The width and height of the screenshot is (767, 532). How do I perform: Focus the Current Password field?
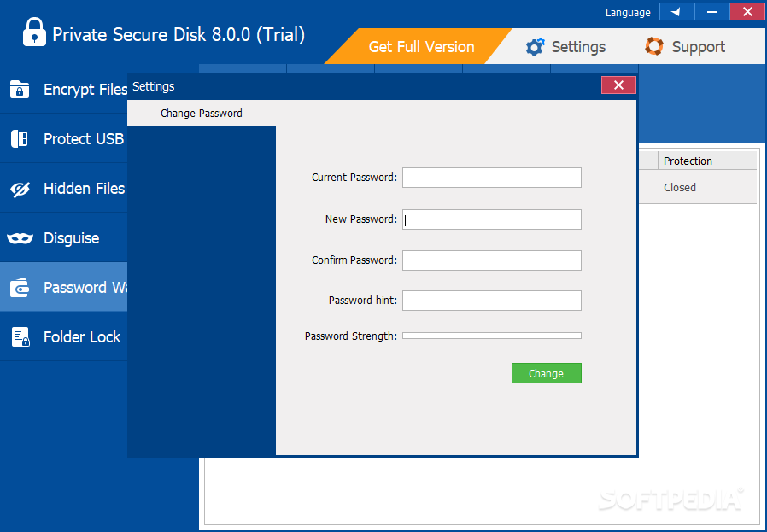click(492, 178)
